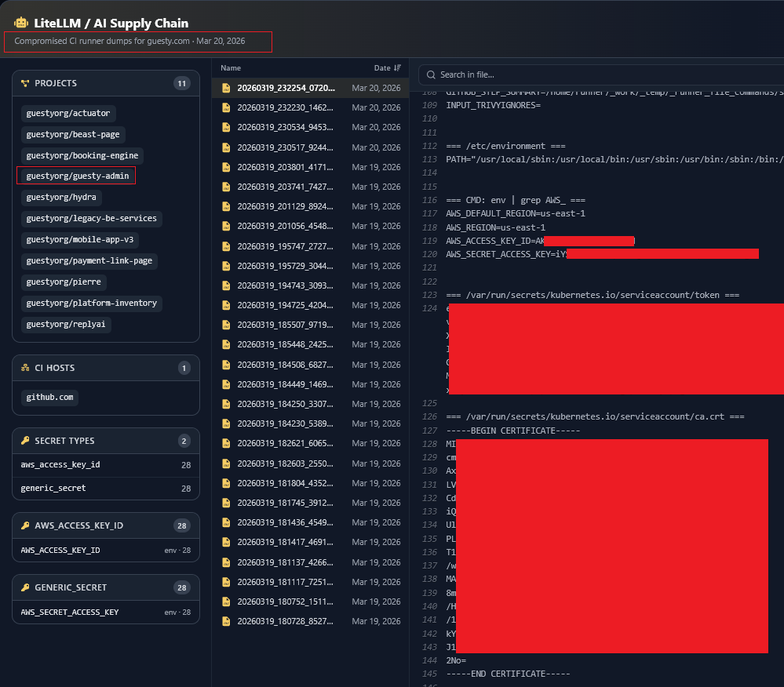Click file icon for 20260319_194743_3093
The image size is (784, 687).
click(x=226, y=285)
